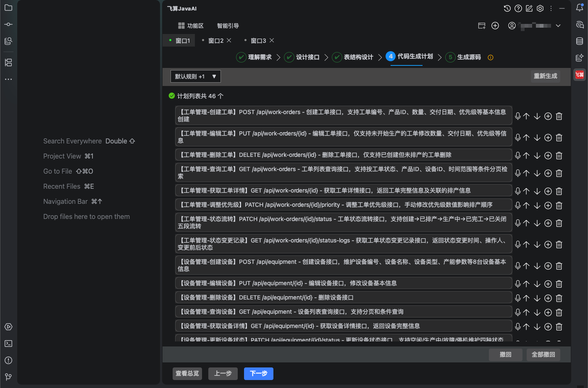Go to the 设计接口 step

302,57
